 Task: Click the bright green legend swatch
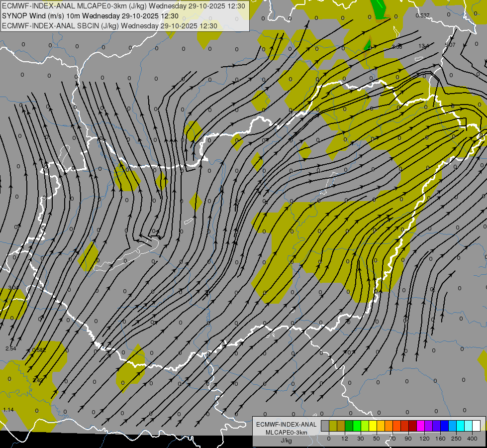tap(357, 426)
